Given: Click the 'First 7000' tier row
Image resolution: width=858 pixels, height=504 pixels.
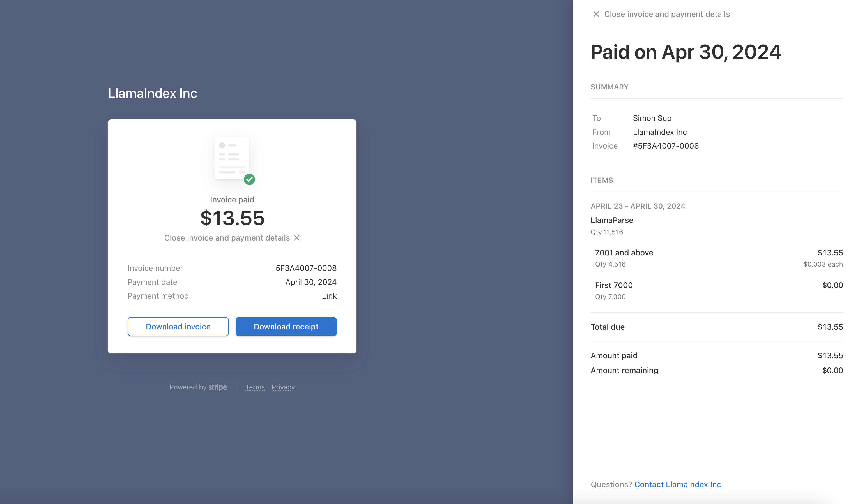Looking at the screenshot, I should (719, 290).
